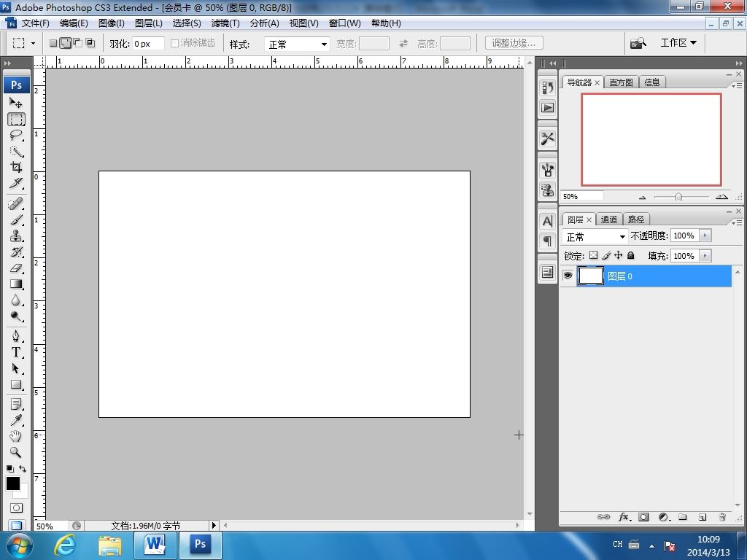The width and height of the screenshot is (747, 560).
Task: Click the foreground color swatch
Action: (x=13, y=483)
